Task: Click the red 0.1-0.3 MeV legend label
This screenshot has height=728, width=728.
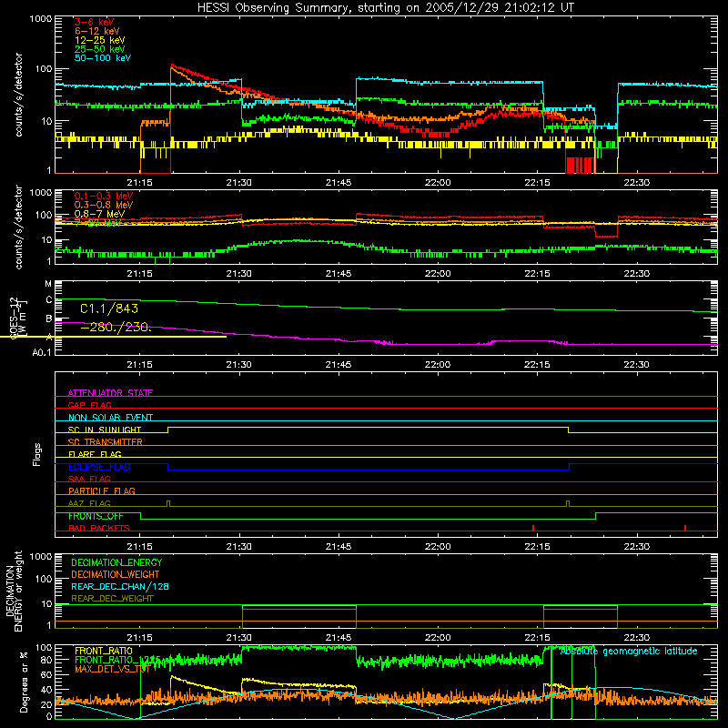Action: (104, 196)
